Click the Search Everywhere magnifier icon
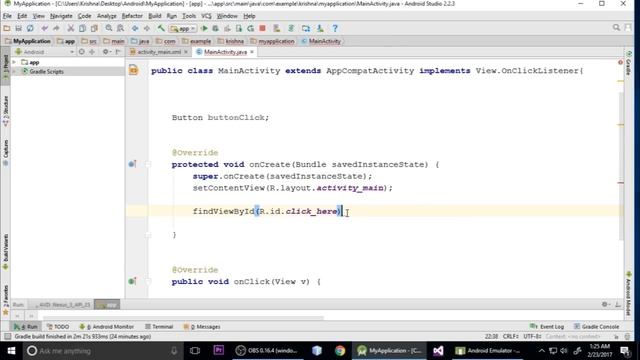Screen dimensions: 640x360 coord(616,28)
